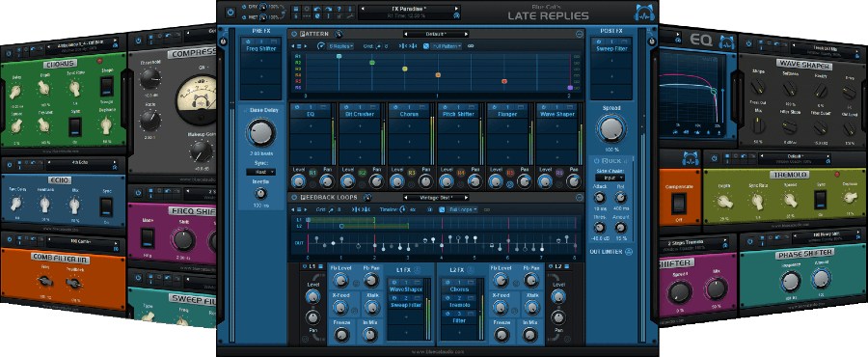Open the Full Pattern dropdown
The width and height of the screenshot is (868, 357).
pyautogui.click(x=447, y=46)
